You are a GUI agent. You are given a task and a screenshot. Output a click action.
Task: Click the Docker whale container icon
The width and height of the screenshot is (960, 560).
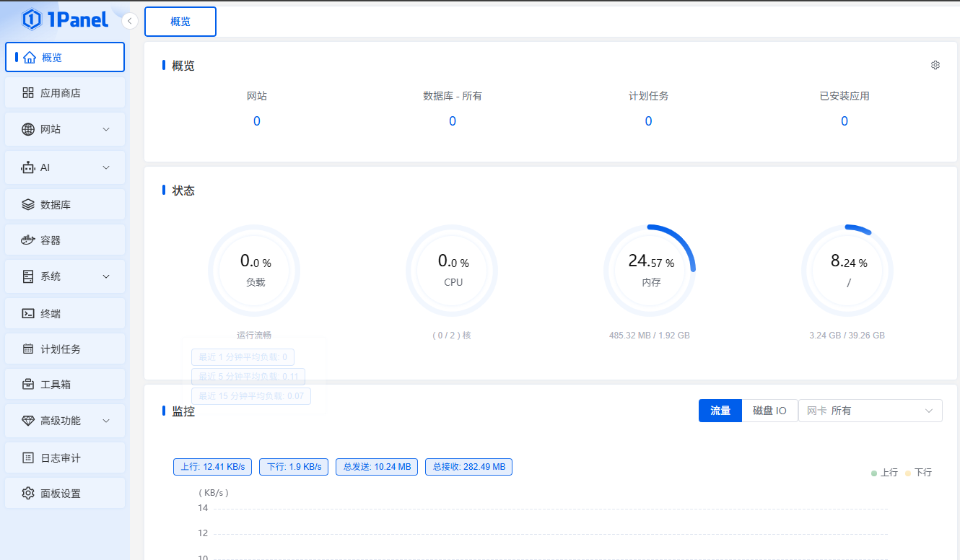click(x=28, y=240)
